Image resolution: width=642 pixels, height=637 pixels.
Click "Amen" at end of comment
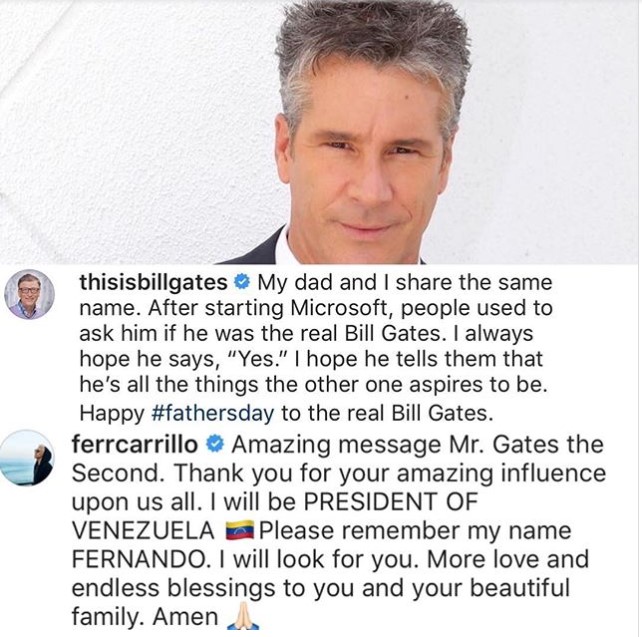(x=185, y=616)
